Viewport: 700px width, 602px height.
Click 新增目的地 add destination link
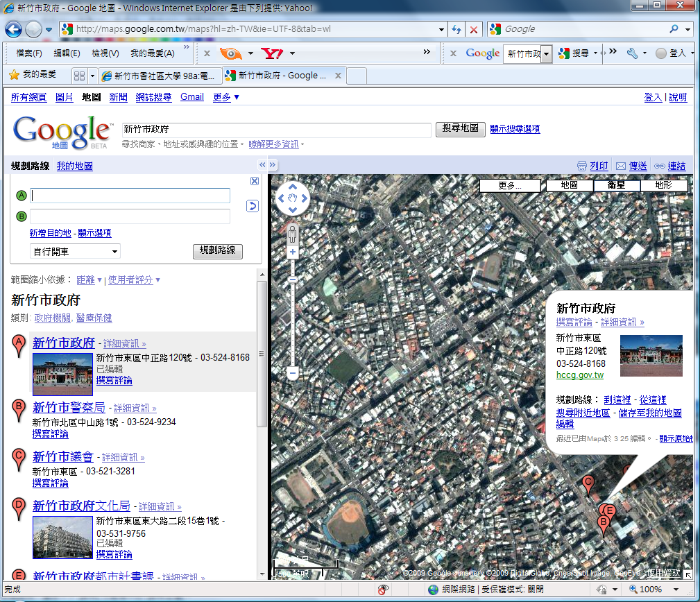point(50,233)
